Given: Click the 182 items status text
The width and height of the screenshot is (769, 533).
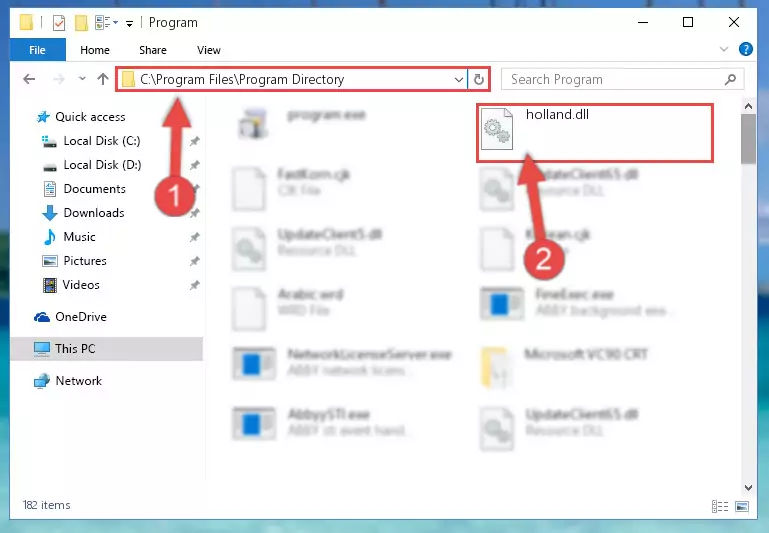Looking at the screenshot, I should tap(47, 505).
